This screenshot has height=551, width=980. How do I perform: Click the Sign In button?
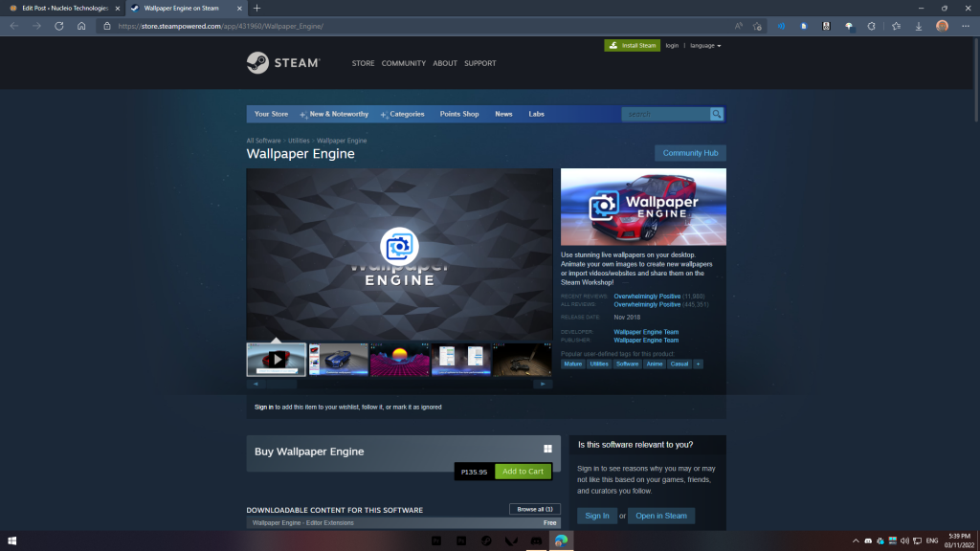point(597,516)
